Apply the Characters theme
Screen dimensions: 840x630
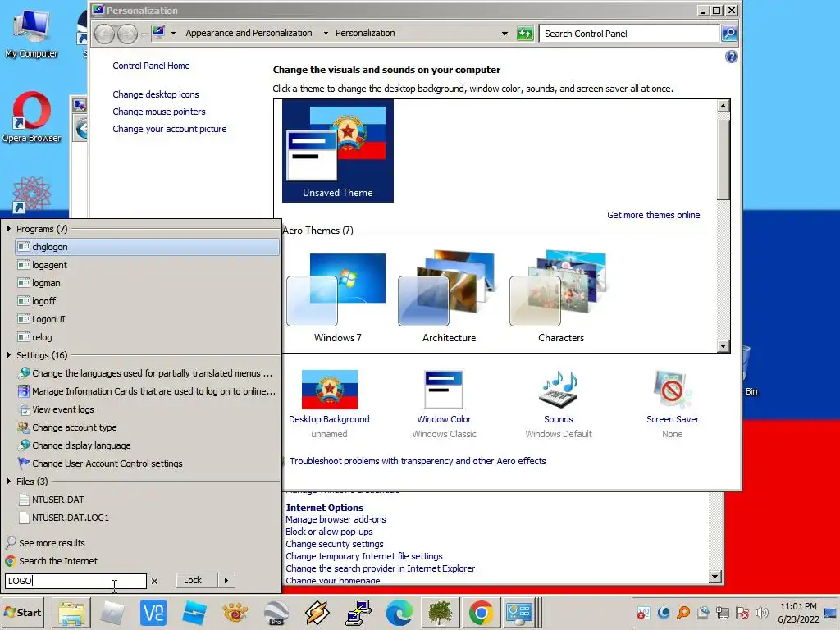pos(560,297)
